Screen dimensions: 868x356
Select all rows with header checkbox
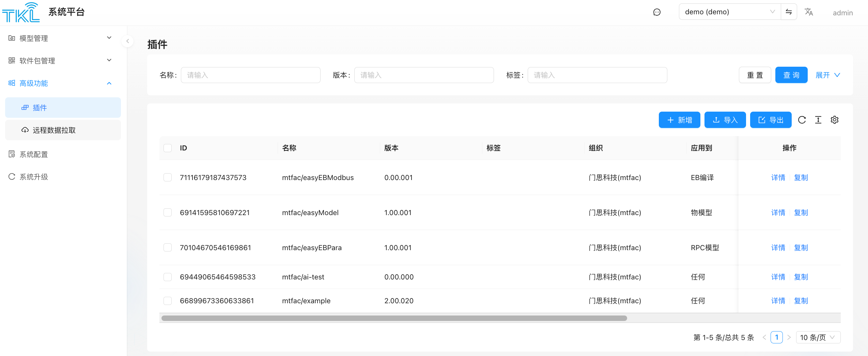click(x=168, y=148)
